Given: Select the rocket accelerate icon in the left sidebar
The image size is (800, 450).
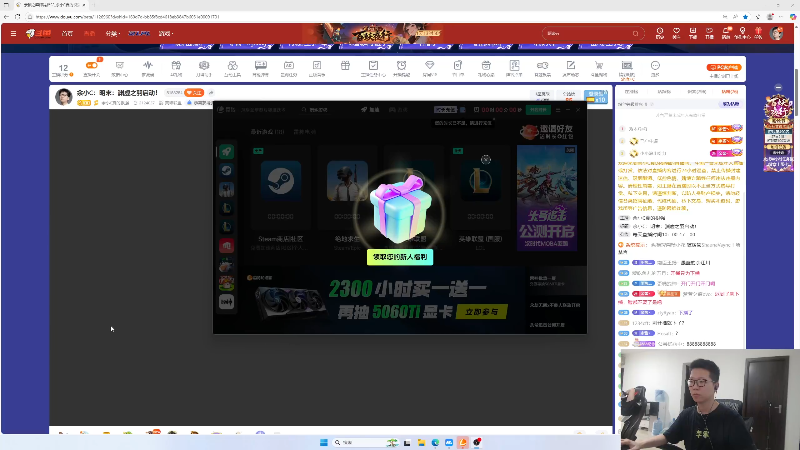Looking at the screenshot, I should click(x=227, y=152).
